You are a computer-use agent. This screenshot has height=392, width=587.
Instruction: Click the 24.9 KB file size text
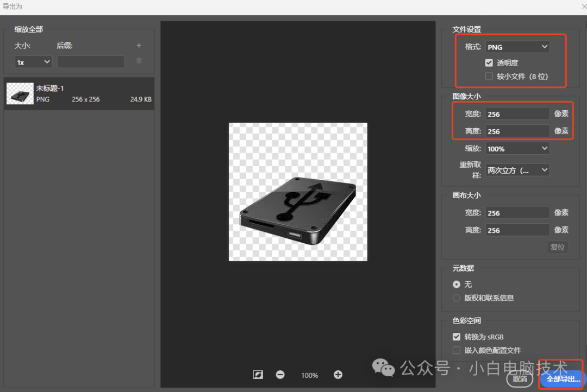click(141, 99)
